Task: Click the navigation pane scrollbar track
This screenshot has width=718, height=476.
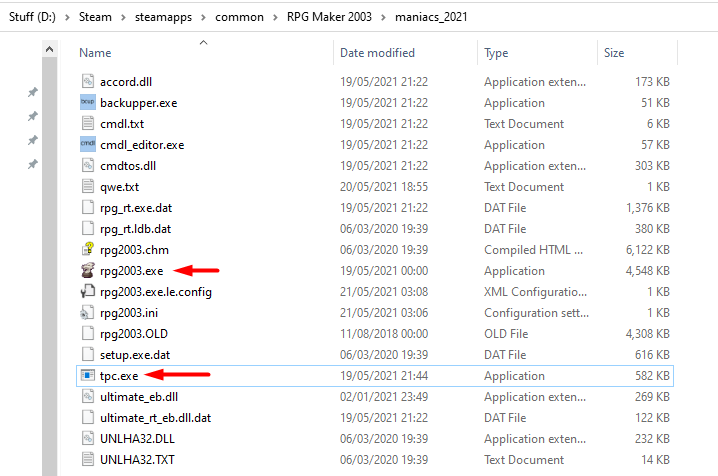Action: [x=49, y=265]
